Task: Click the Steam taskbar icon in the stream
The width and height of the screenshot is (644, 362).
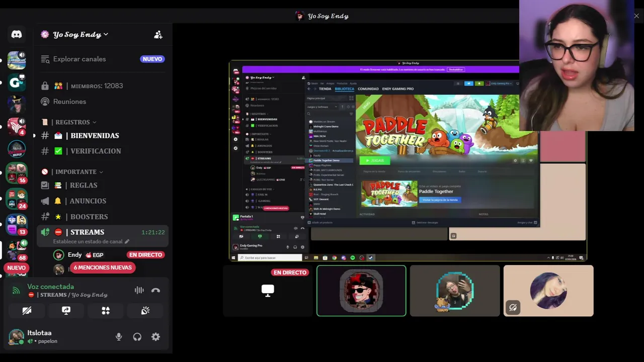Action: (x=371, y=258)
